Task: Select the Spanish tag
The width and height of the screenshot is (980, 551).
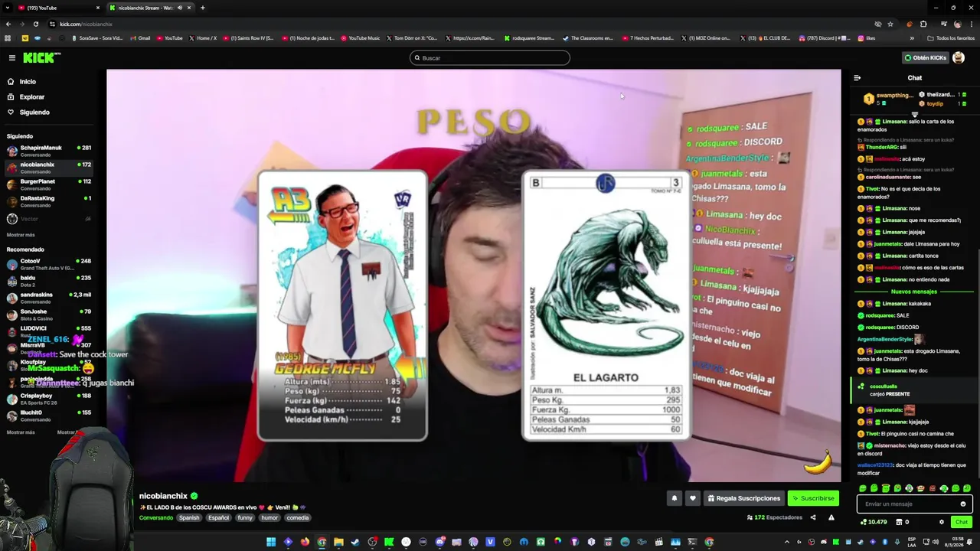Action: pyautogui.click(x=189, y=518)
